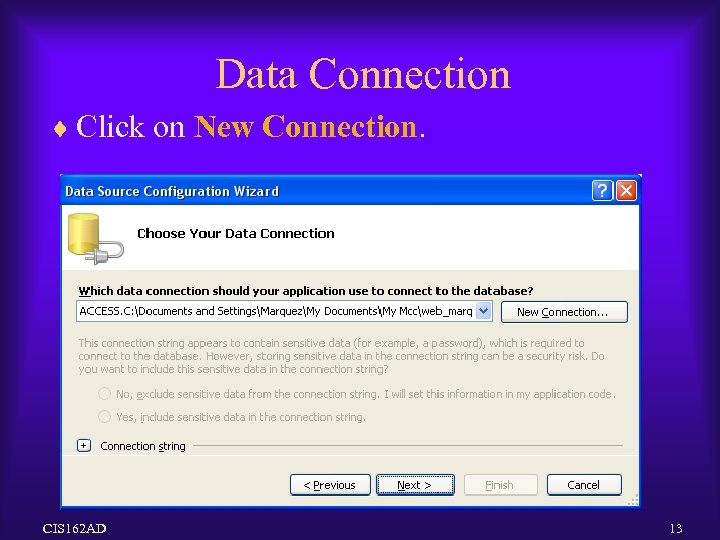This screenshot has height=540, width=720.
Task: Select 'No, exclude sensitive data' radio button
Action: (x=105, y=394)
